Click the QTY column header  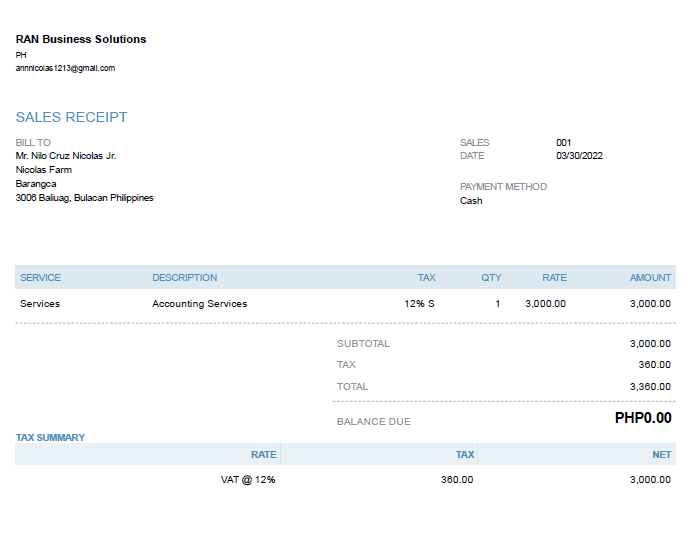[491, 277]
